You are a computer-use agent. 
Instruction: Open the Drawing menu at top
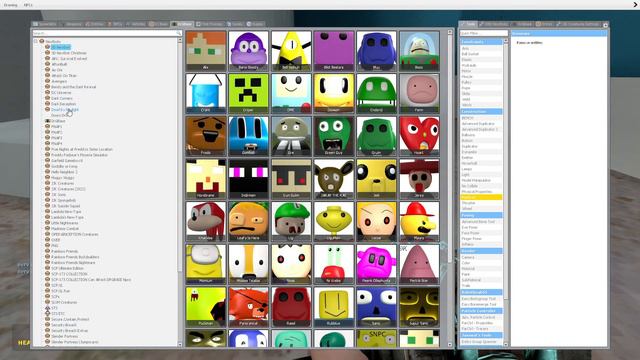tap(11, 5)
